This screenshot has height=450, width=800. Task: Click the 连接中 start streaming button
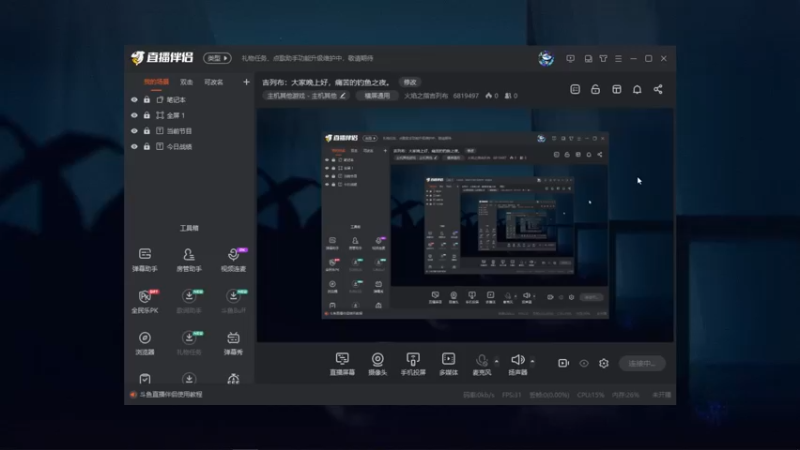pos(642,363)
